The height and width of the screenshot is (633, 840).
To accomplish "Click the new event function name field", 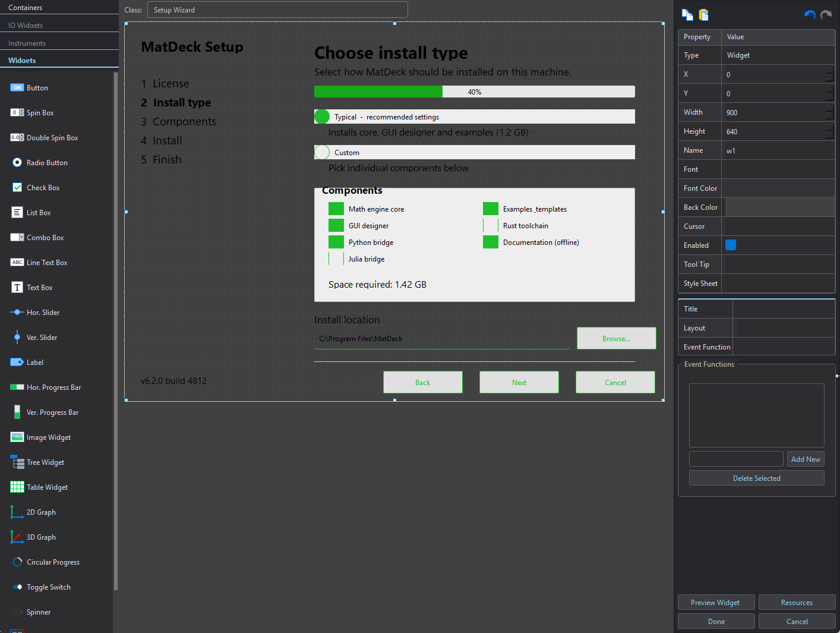I will pos(736,459).
